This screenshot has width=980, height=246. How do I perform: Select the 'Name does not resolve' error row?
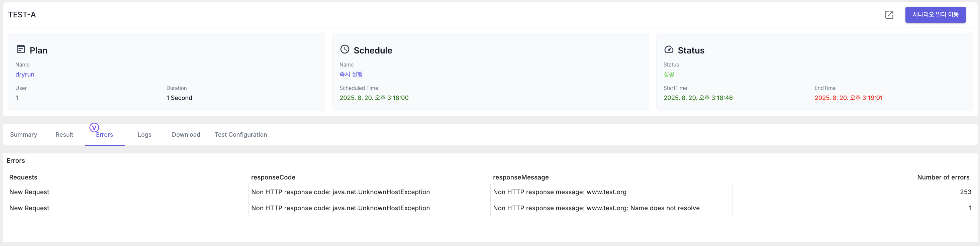490,208
